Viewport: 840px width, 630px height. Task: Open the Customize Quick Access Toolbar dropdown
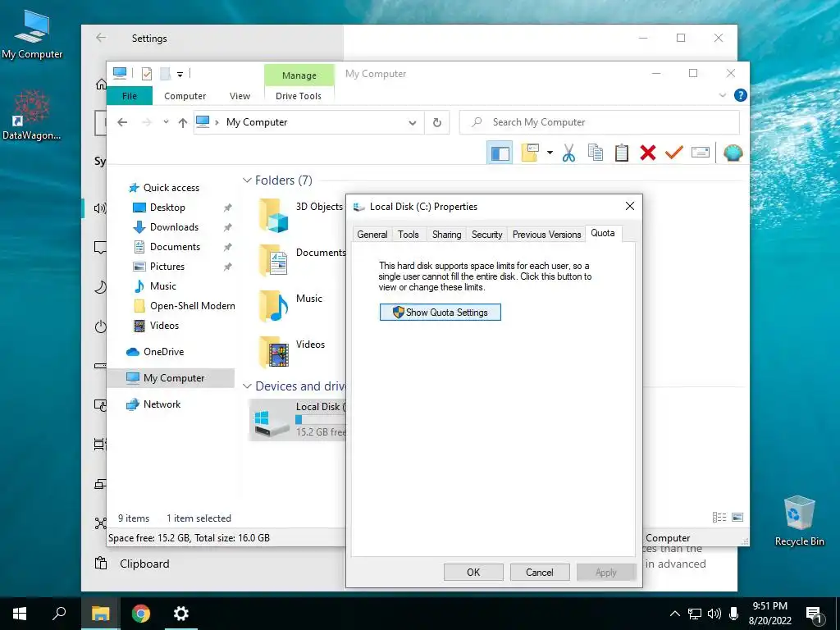180,75
